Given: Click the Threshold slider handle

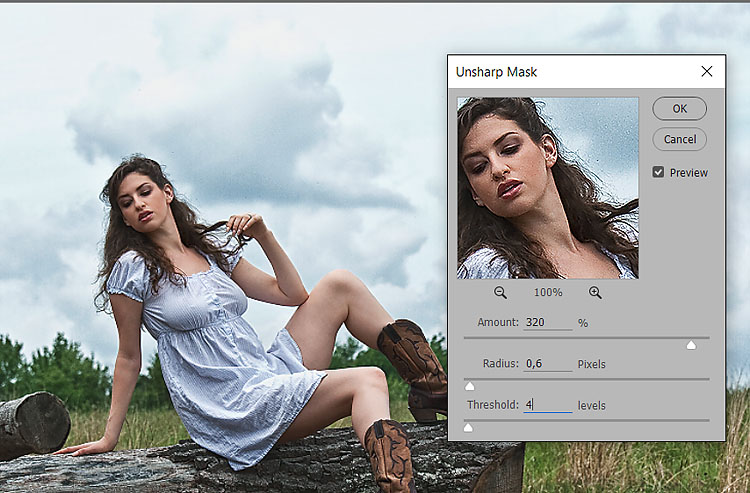Looking at the screenshot, I should (468, 427).
